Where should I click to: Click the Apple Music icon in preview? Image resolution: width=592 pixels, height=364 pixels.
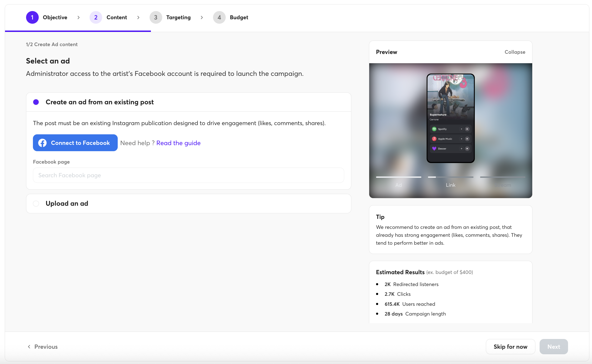[434, 139]
